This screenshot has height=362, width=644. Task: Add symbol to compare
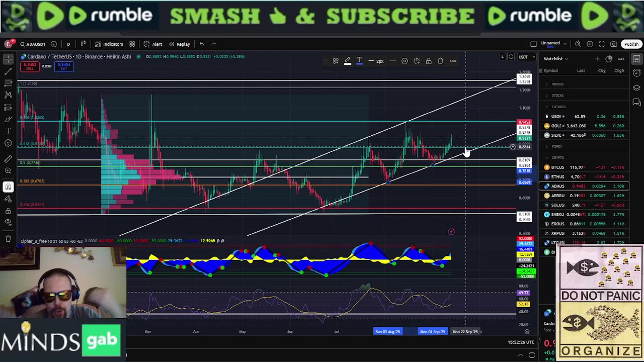54,44
